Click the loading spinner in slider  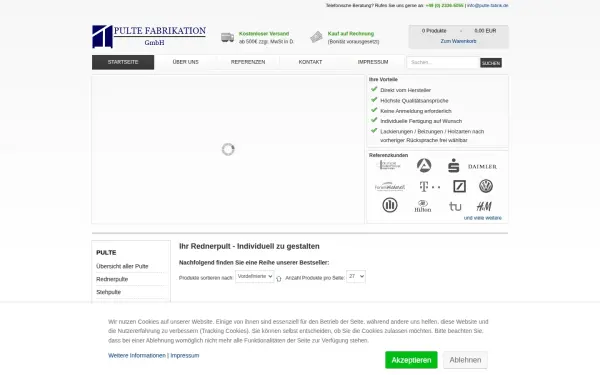[x=228, y=149]
